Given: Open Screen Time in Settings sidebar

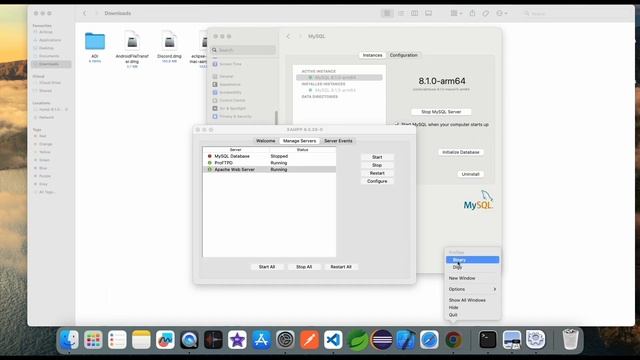Looking at the screenshot, I should [x=230, y=64].
